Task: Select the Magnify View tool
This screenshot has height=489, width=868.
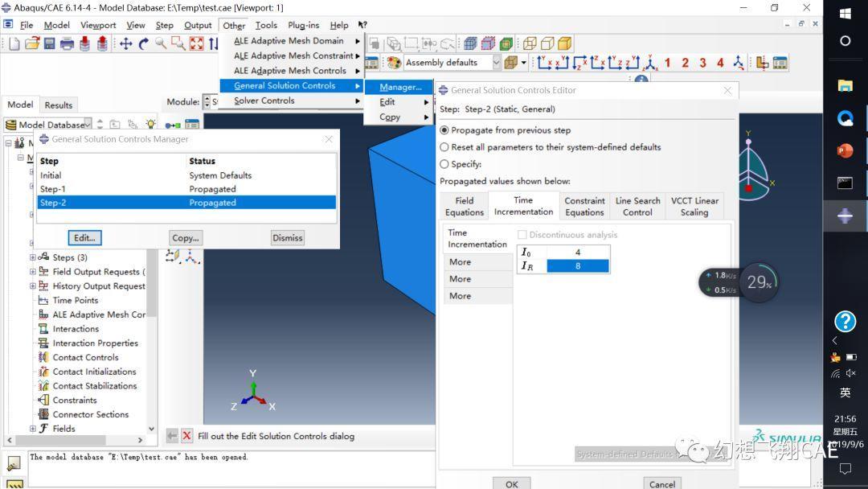Action: pos(161,43)
